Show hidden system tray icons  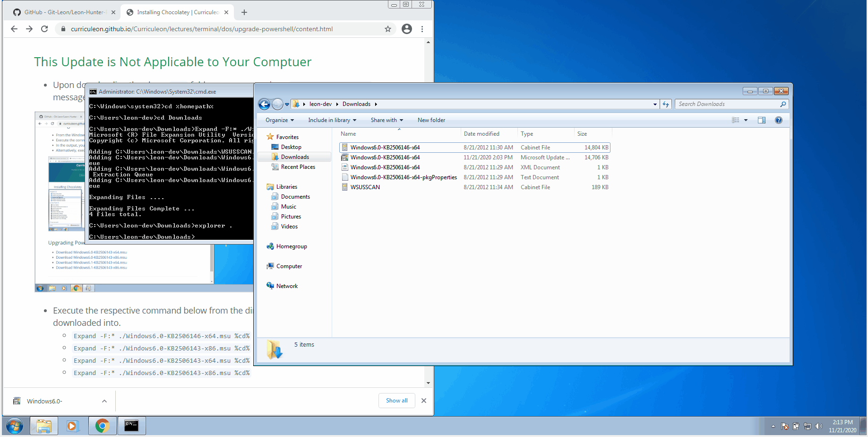[x=773, y=426]
